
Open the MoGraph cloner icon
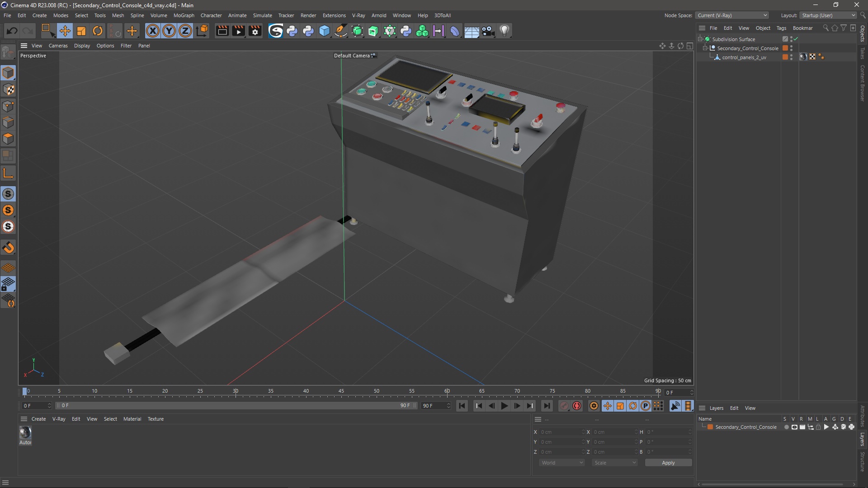[422, 31]
